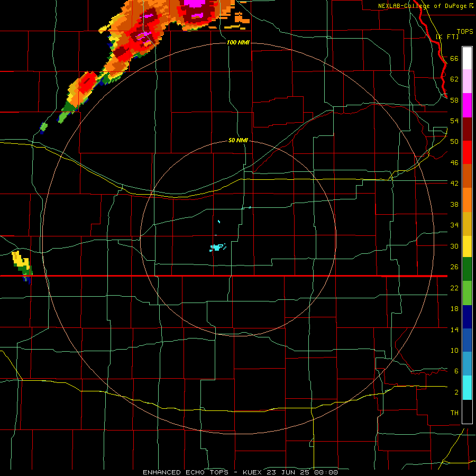Click the small cyan echo near radar center
This screenshot has width=476, height=476.
point(217,248)
